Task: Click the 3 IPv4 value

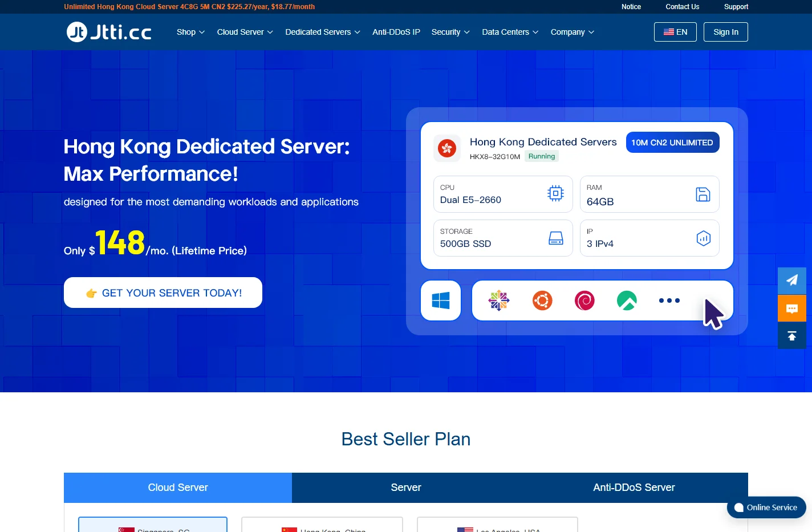Action: (600, 244)
